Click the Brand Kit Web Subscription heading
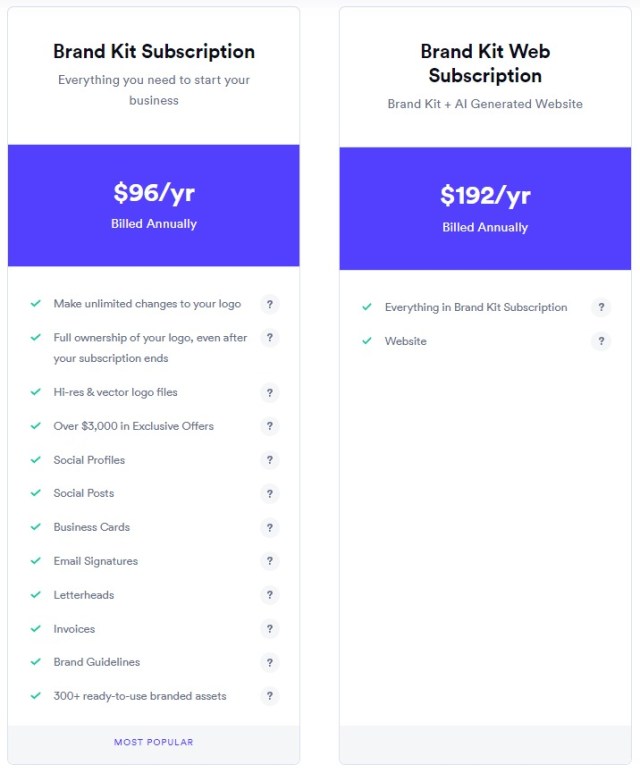 click(x=485, y=63)
